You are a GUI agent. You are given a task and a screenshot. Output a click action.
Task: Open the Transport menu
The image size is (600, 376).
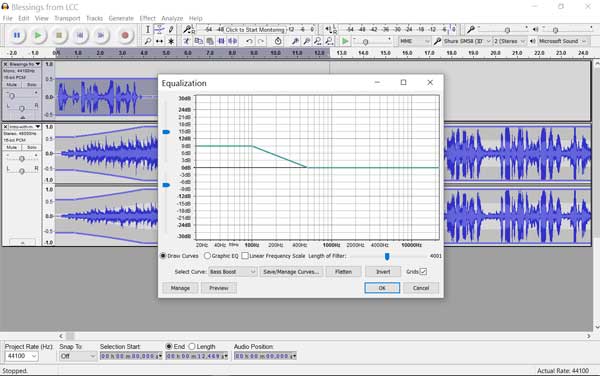click(67, 18)
